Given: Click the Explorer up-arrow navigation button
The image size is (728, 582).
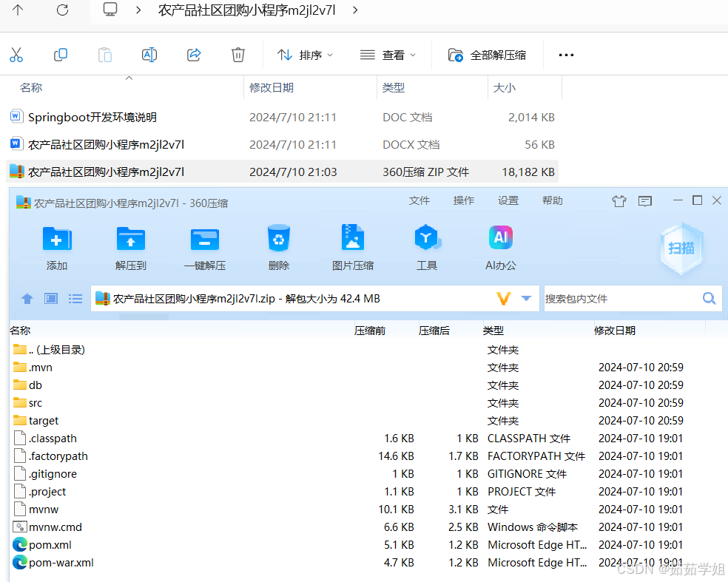Looking at the screenshot, I should tap(18, 10).
